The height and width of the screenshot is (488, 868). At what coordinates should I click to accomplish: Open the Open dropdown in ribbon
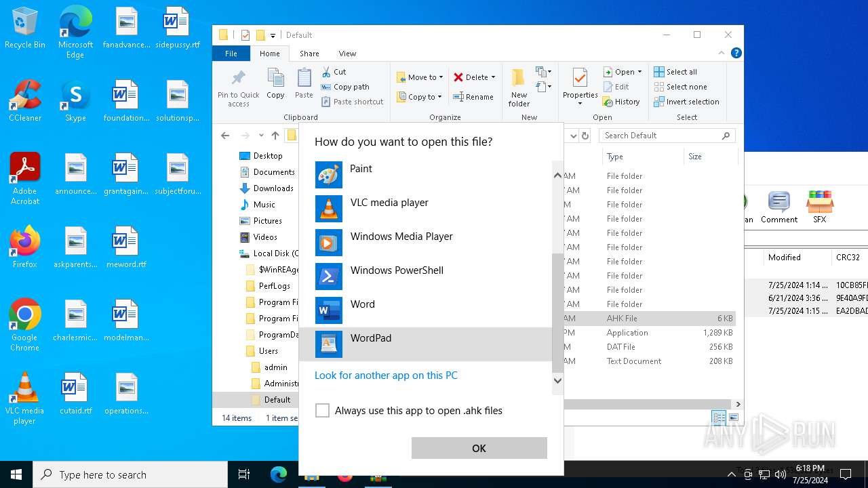(x=623, y=72)
